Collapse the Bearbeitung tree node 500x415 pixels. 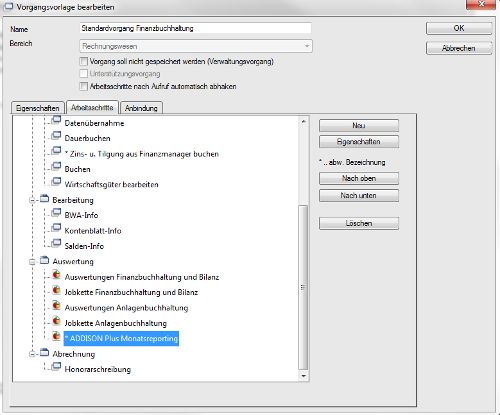(32, 200)
